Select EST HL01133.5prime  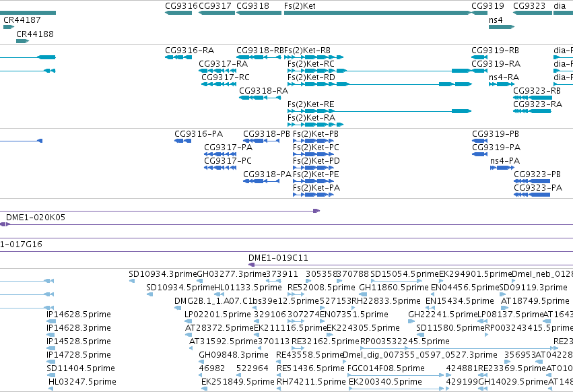pyautogui.click(x=248, y=288)
